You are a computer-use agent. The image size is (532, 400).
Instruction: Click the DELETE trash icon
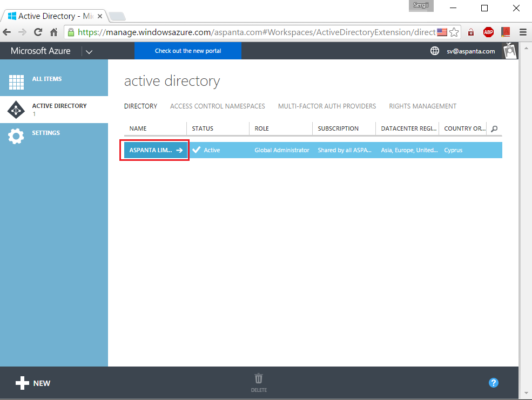point(259,379)
